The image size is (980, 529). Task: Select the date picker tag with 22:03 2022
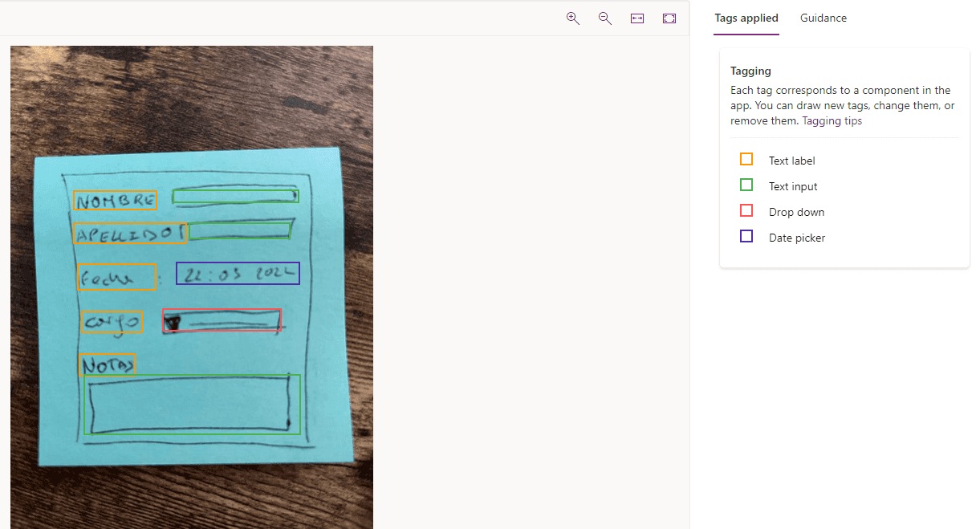coord(238,273)
